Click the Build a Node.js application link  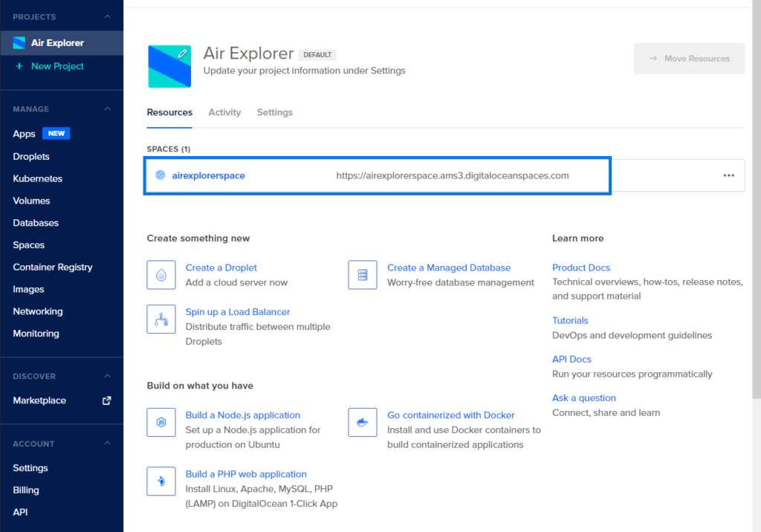(x=243, y=415)
